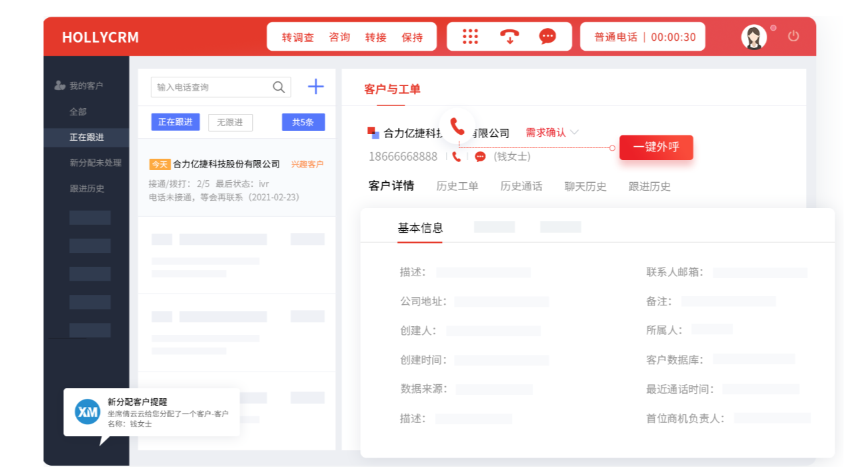Add a new customer with plus icon

click(315, 87)
